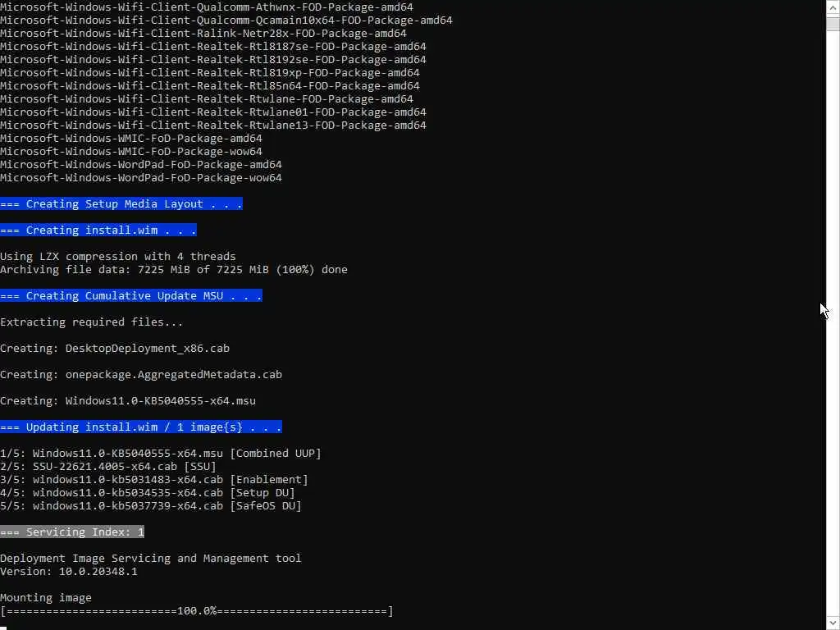Click the 'Realtek-Rtwlane13-FOD-Package' line
This screenshot has width=840, height=630.
[x=213, y=125]
